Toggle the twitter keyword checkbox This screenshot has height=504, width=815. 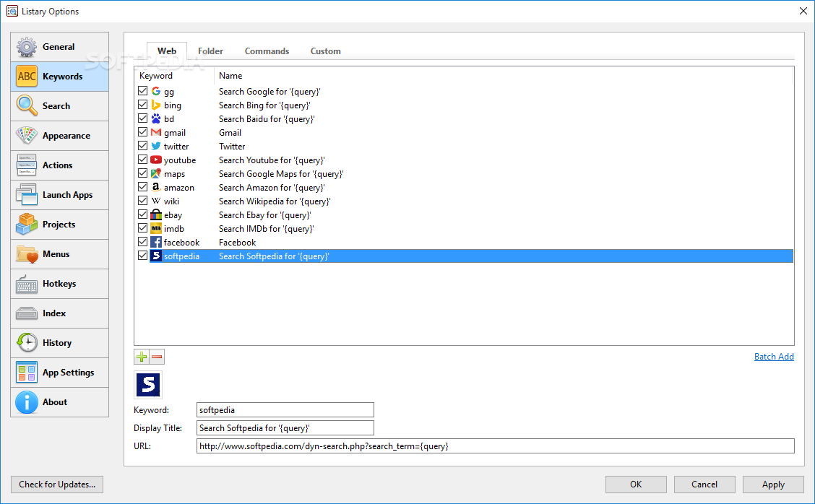(x=142, y=146)
